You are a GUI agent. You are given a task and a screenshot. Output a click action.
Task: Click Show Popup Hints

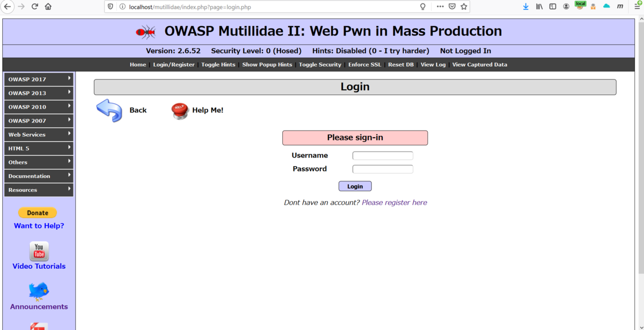267,64
